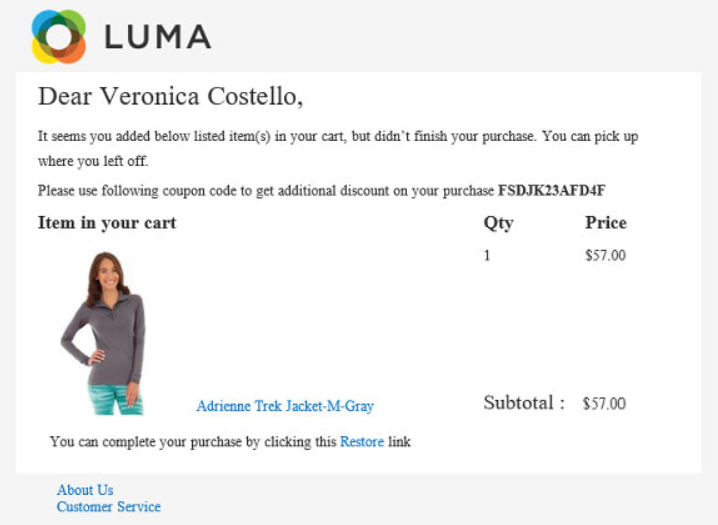Click the 'You can complete your purchase' text
Screen dimensions: 718x525
point(193,441)
